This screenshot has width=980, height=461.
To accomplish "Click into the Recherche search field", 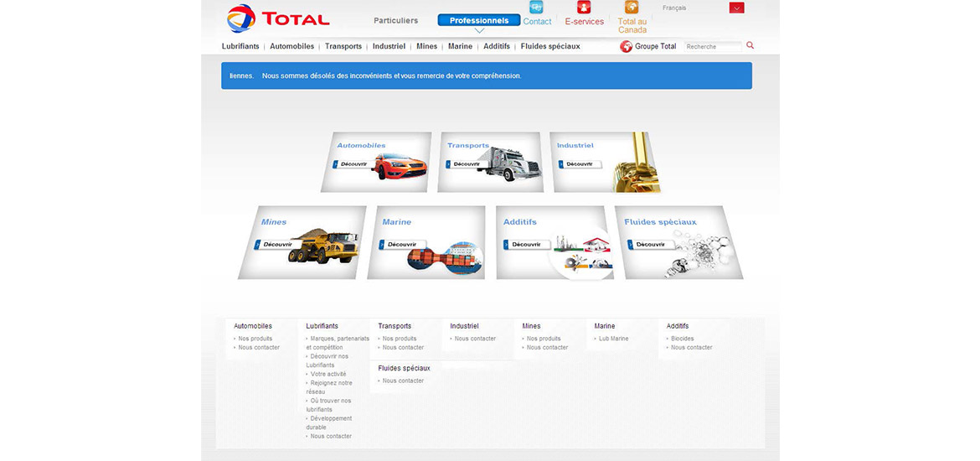I will 712,47.
